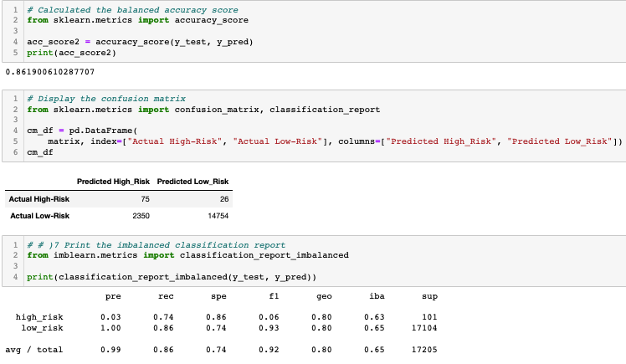Click total support value 17205

(424, 350)
